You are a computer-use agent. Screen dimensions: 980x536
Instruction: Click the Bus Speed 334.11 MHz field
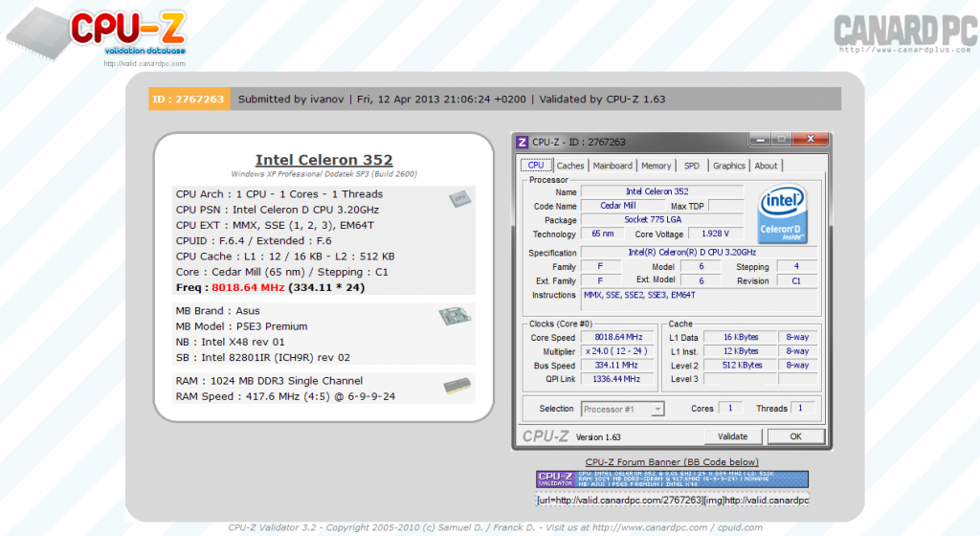[x=617, y=366]
